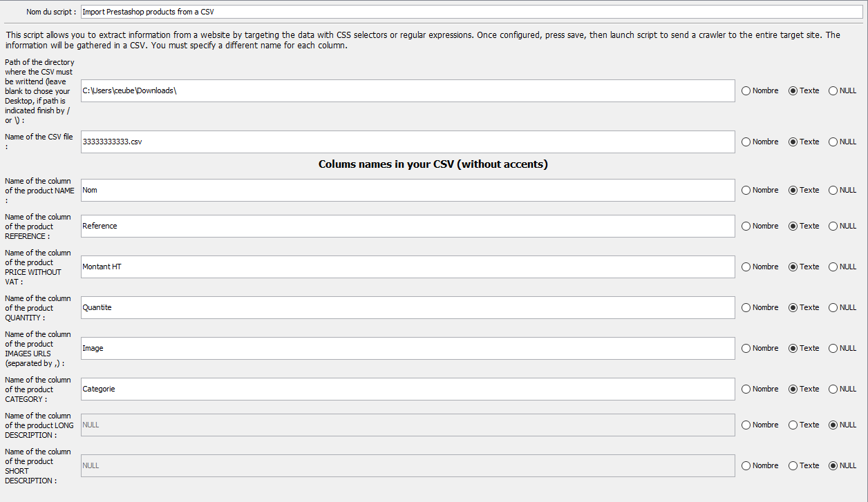Click the Nom du script text field
868x502 pixels.
click(472, 12)
